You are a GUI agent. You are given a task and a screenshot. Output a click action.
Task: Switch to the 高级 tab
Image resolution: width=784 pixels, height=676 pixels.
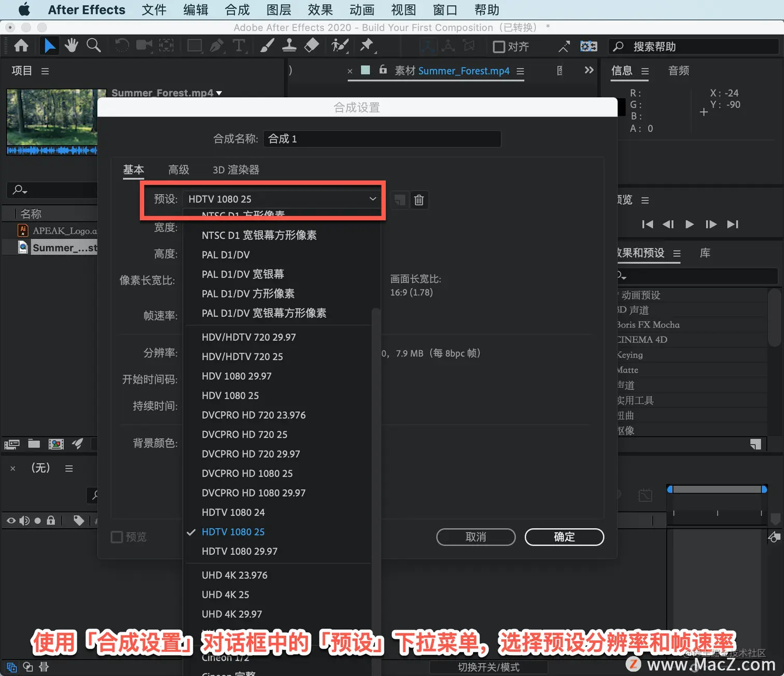[179, 170]
